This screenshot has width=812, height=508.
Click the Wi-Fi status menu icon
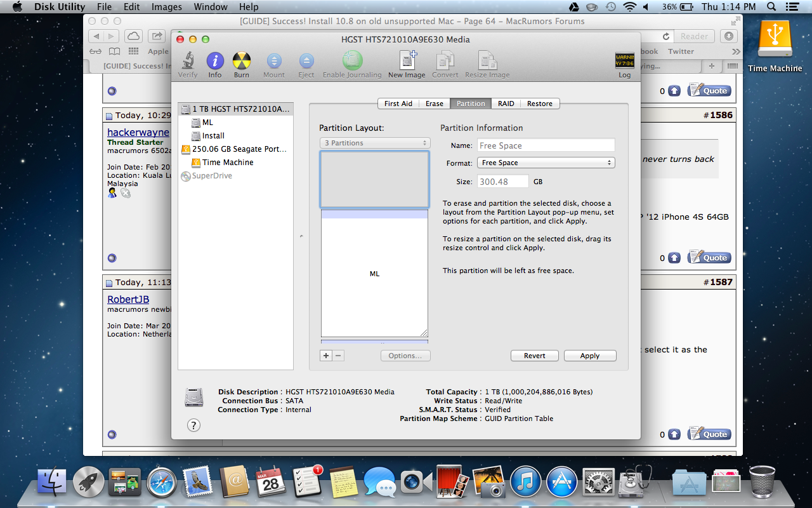pyautogui.click(x=629, y=7)
